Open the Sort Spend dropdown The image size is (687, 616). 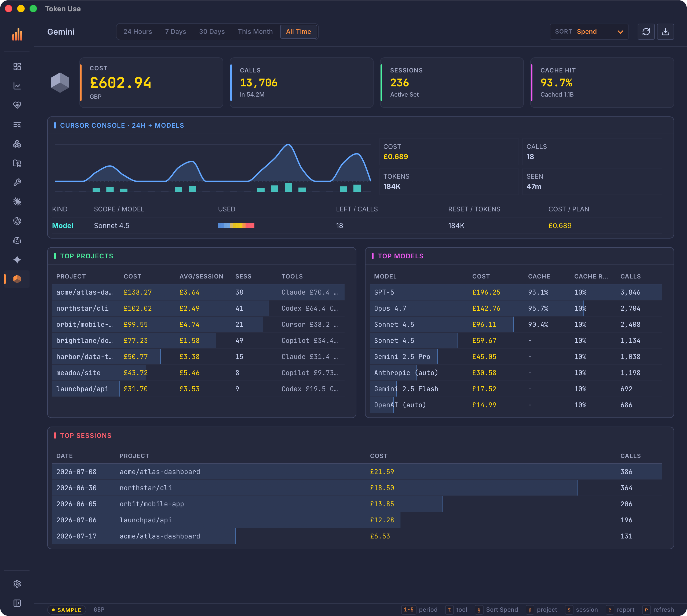(589, 31)
